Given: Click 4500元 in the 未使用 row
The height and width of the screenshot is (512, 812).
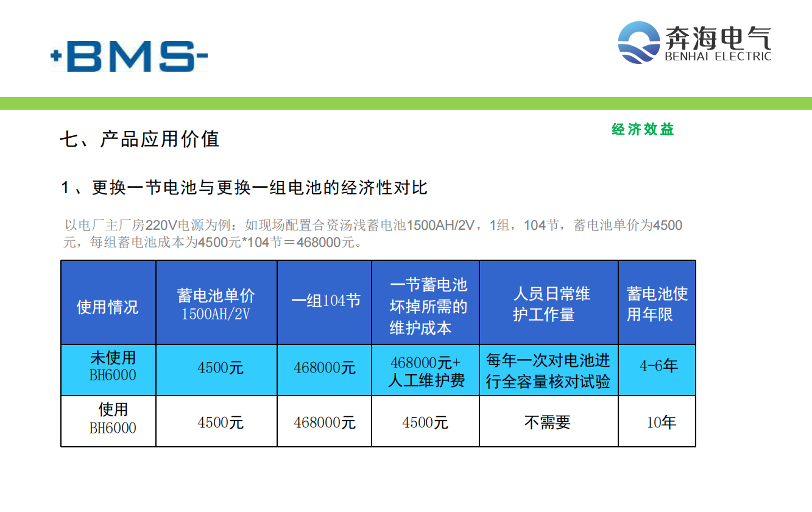Looking at the screenshot, I should coord(221,368).
